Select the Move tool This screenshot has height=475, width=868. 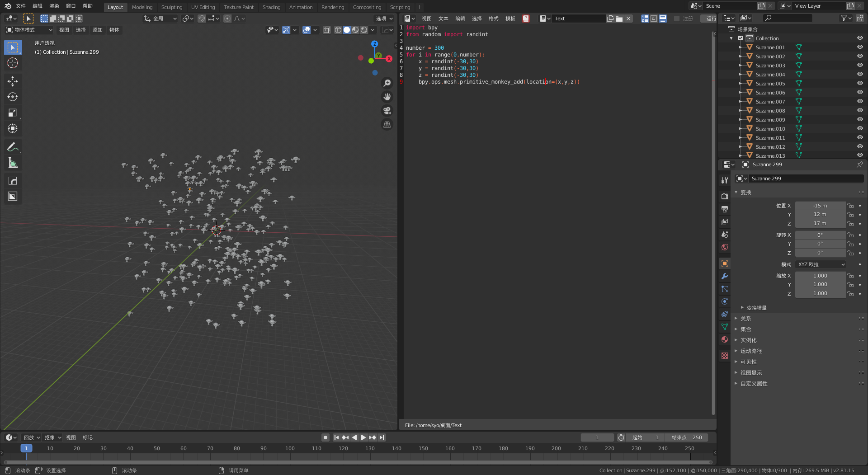13,81
